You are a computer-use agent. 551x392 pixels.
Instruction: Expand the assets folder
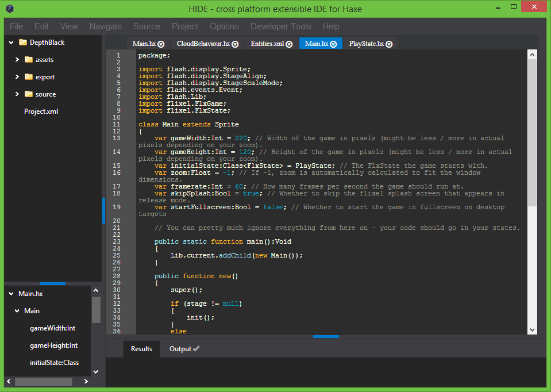[x=17, y=60]
